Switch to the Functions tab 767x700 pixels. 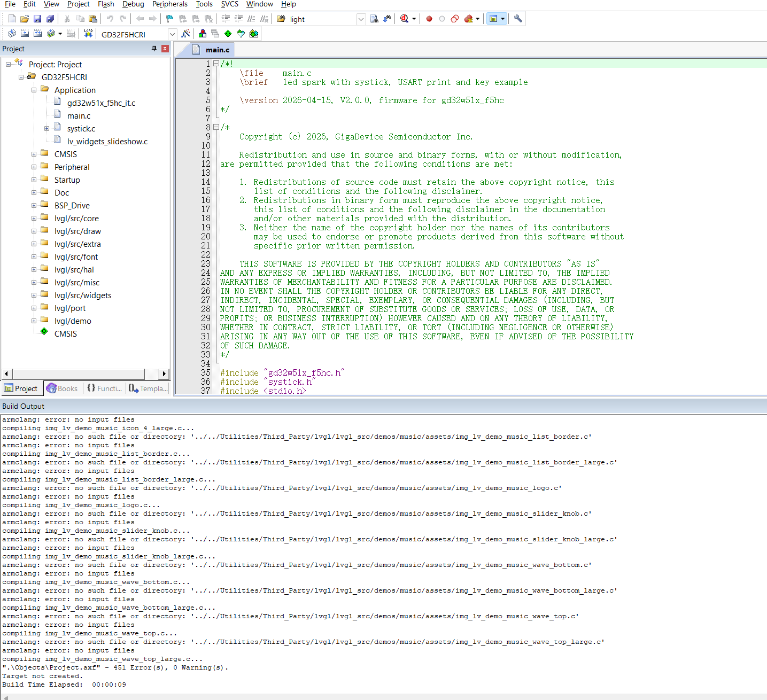(x=104, y=388)
